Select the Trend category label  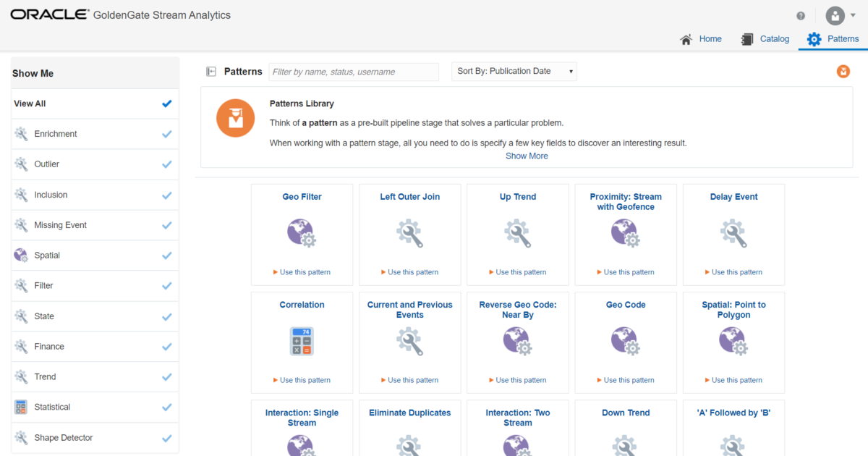pos(45,377)
